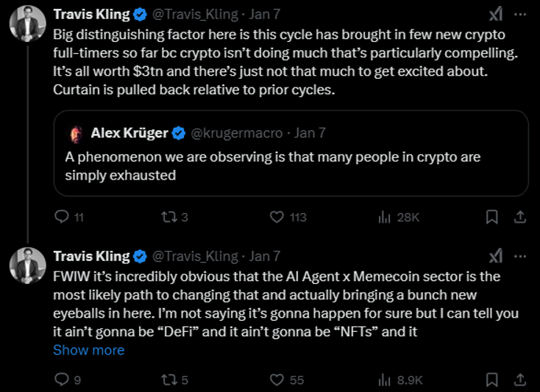Viewport: 540px width, 392px height.
Task: Open Grok icon on the first tweet
Action: (x=496, y=15)
